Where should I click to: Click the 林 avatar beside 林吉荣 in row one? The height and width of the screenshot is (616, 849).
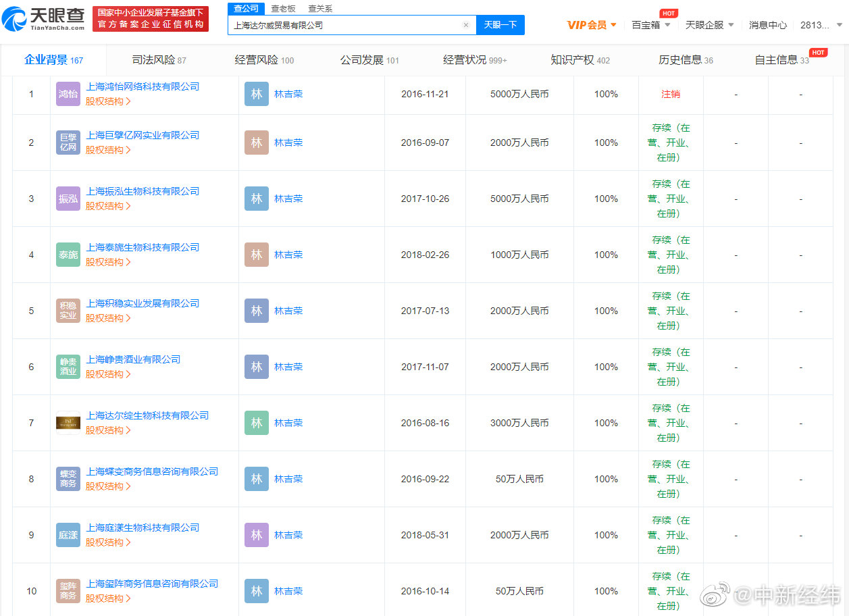point(256,94)
